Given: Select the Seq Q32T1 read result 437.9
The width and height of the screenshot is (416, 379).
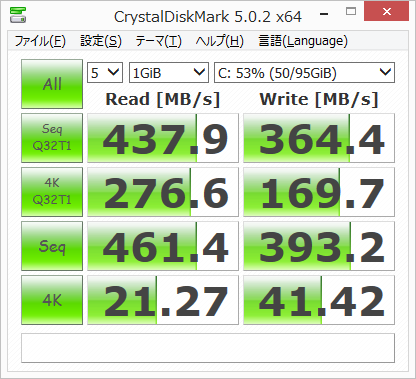Looking at the screenshot, I should point(163,138).
